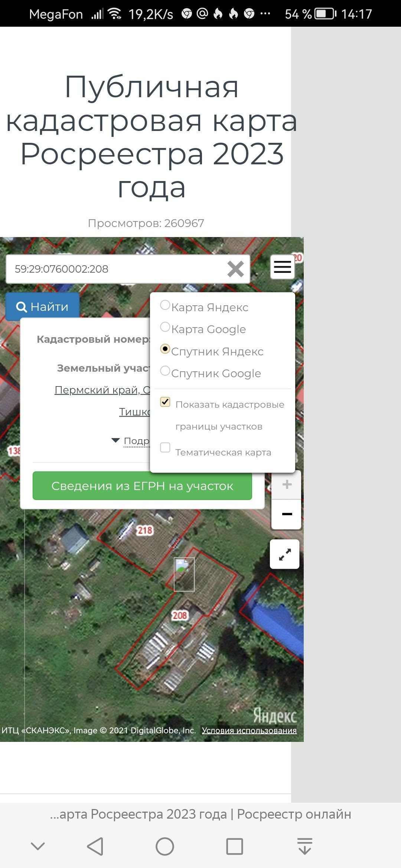Click Сведения из ЕГРН на участок button

coord(142,486)
